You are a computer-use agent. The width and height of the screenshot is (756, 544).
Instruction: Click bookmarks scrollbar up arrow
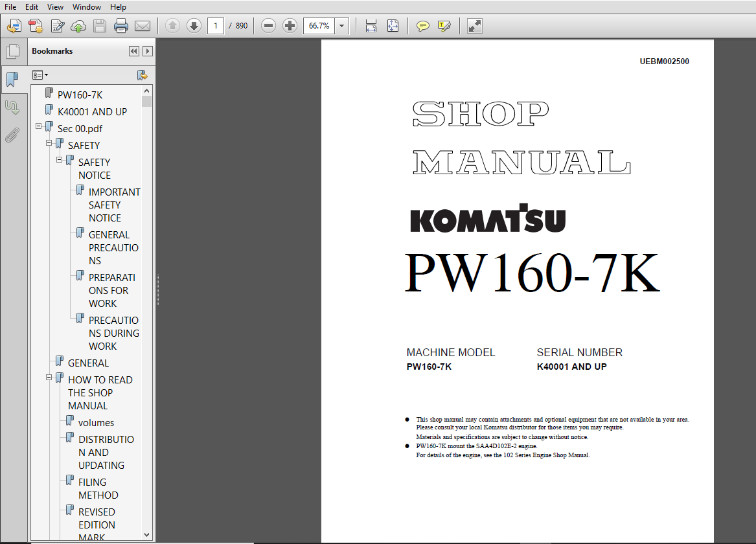[x=147, y=91]
